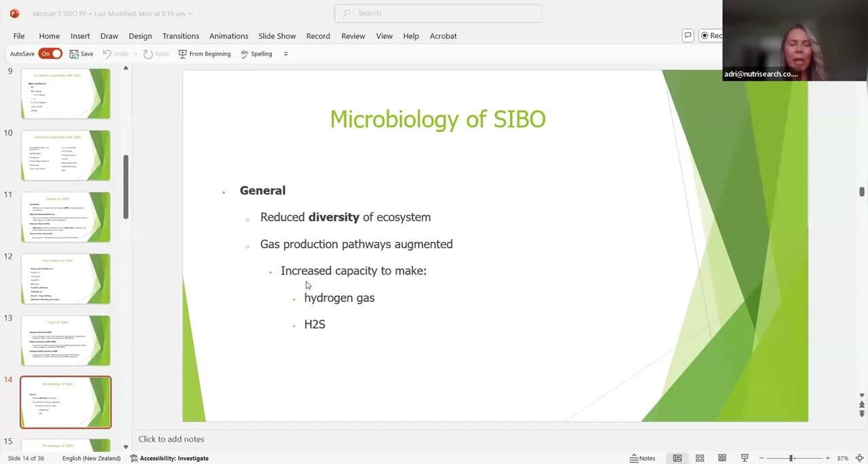
Task: Open the Transitions tab
Action: (181, 36)
